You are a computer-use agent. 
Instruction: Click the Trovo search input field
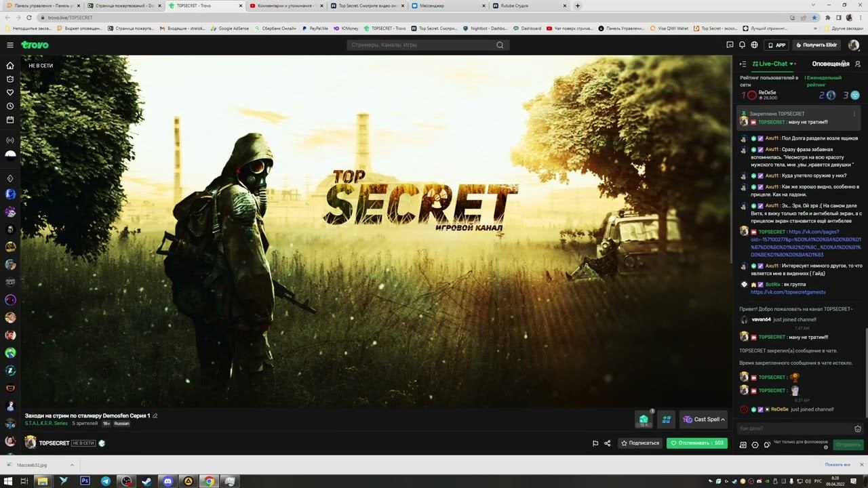[422, 45]
